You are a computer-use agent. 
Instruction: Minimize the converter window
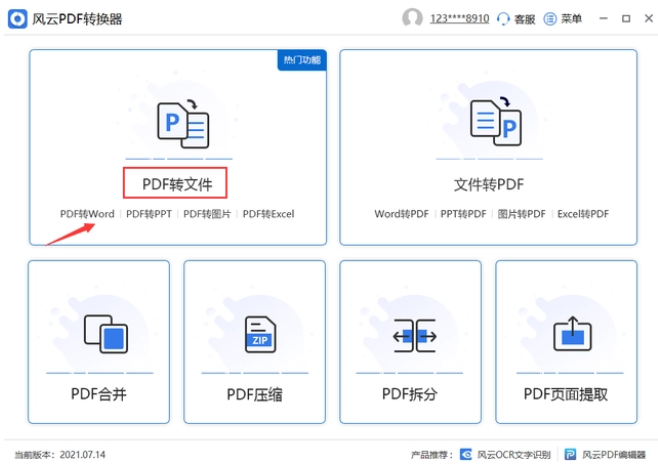coord(603,18)
